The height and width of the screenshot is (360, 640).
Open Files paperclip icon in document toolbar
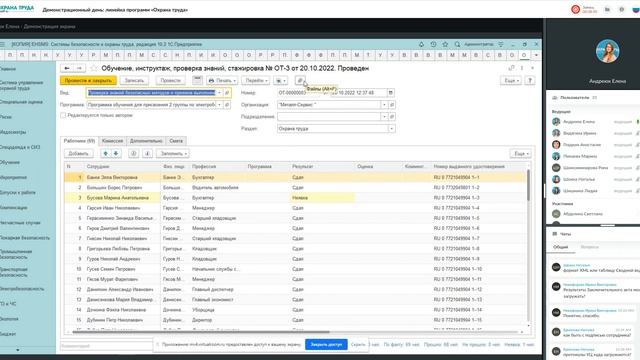click(x=300, y=80)
